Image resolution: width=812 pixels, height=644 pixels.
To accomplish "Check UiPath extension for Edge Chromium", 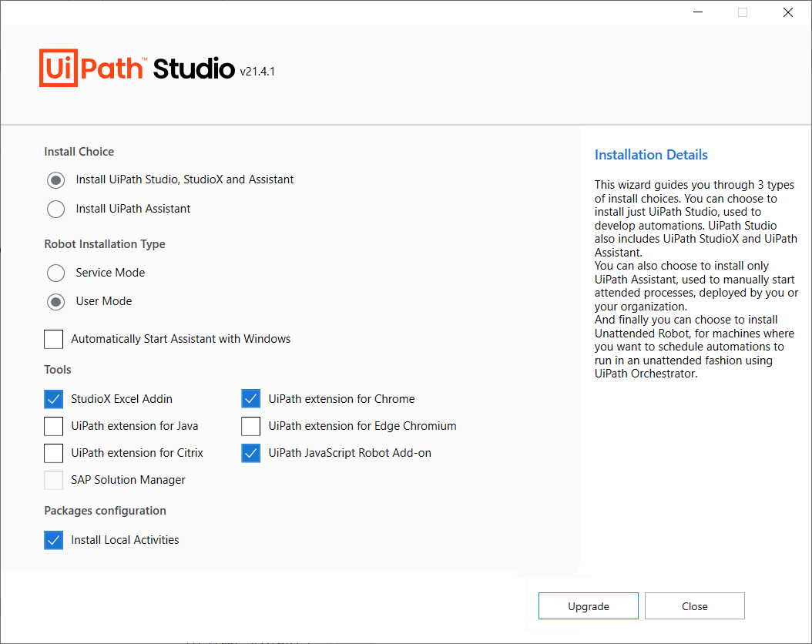I will click(251, 426).
